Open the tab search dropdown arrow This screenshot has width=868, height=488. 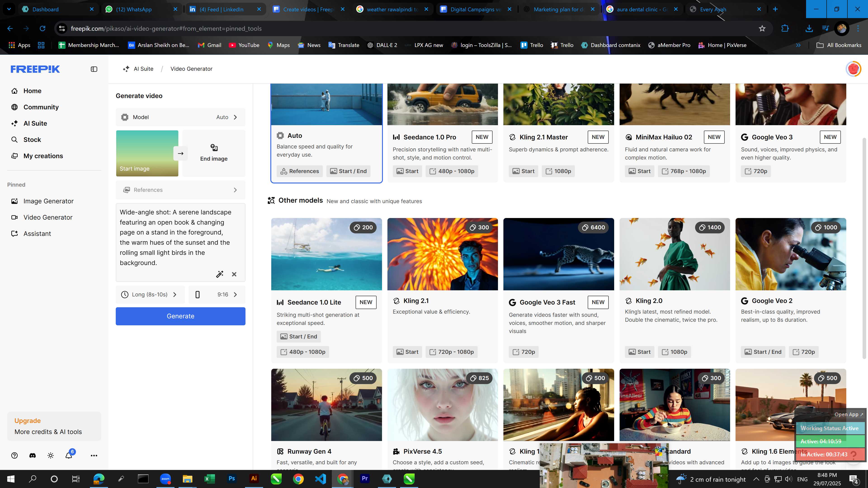click(9, 9)
